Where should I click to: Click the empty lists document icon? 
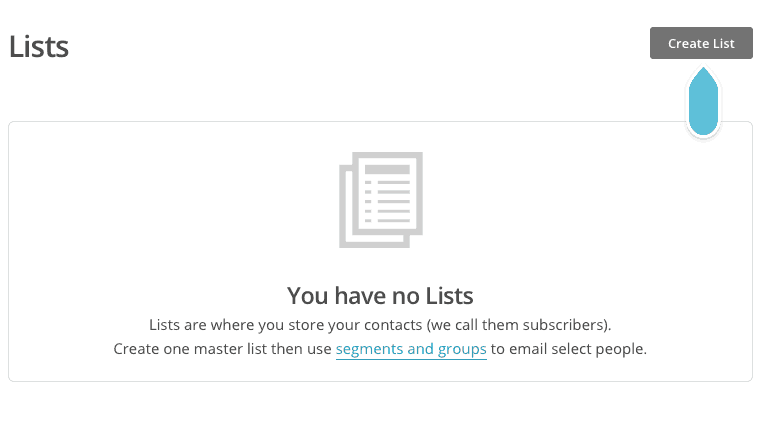[381, 199]
